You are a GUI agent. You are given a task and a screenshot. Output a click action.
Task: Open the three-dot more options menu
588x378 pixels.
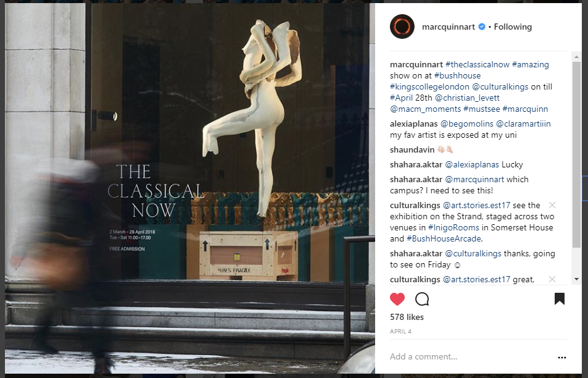561,358
